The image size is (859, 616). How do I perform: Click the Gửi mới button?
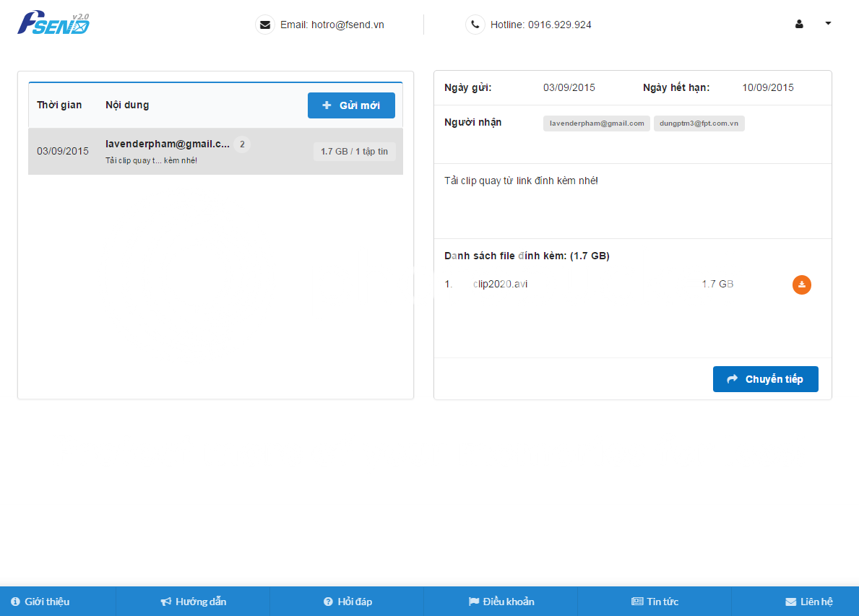point(351,105)
